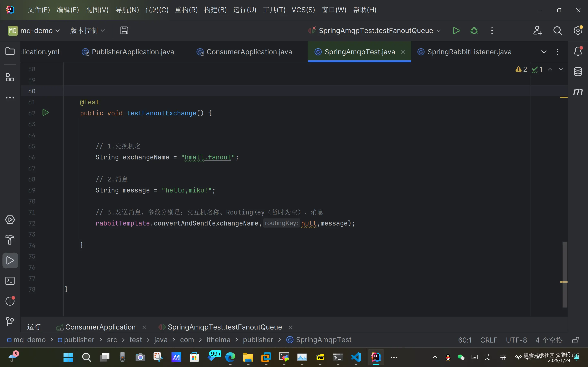Run testFanoutExchange from the gutter arrow
Image resolution: width=588 pixels, height=367 pixels.
pyautogui.click(x=46, y=113)
